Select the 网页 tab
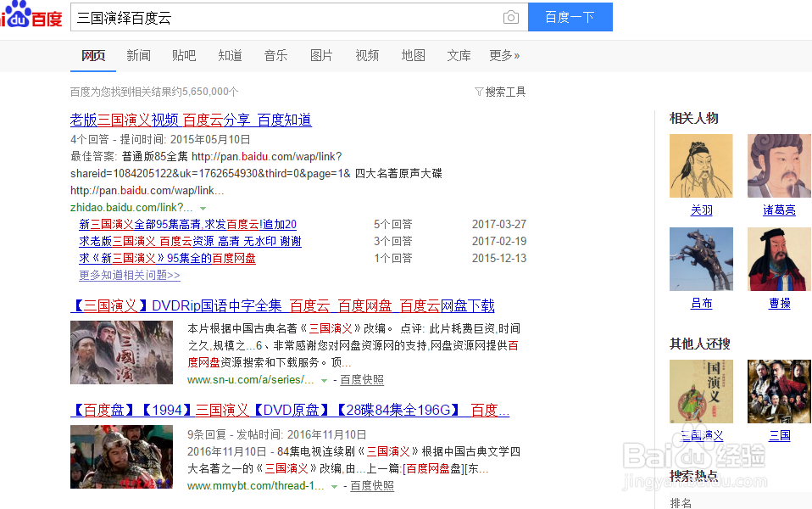Viewport: 812px width, 509px height. coord(93,55)
